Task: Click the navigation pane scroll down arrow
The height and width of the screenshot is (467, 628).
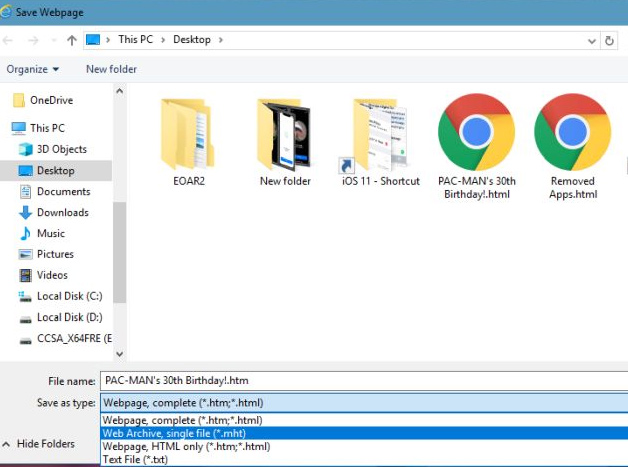Action: 120,353
